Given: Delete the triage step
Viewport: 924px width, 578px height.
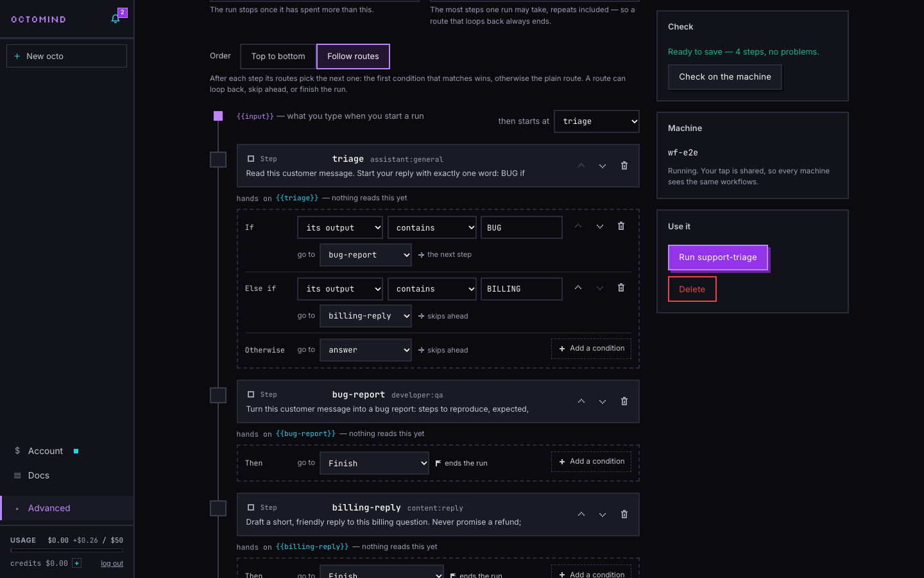Looking at the screenshot, I should point(624,166).
